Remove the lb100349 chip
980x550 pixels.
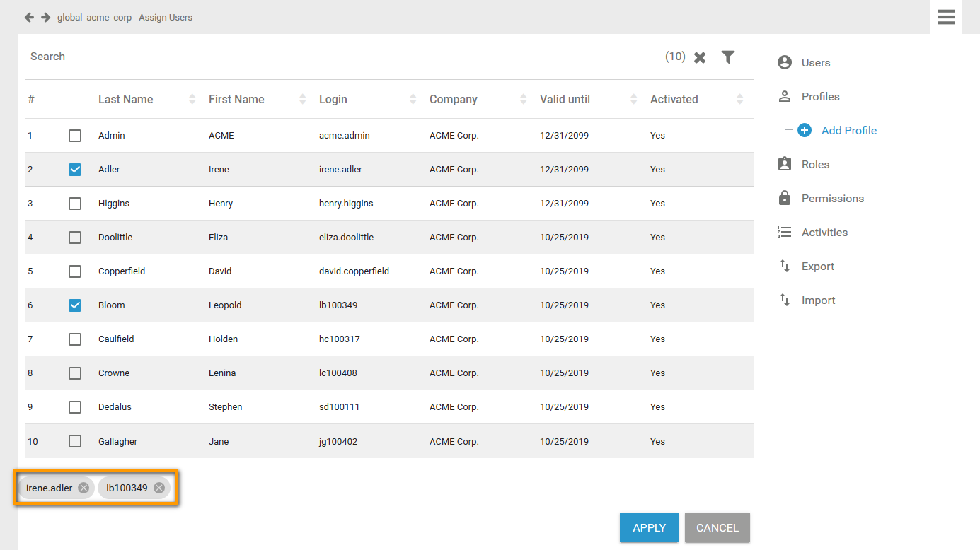pyautogui.click(x=159, y=488)
